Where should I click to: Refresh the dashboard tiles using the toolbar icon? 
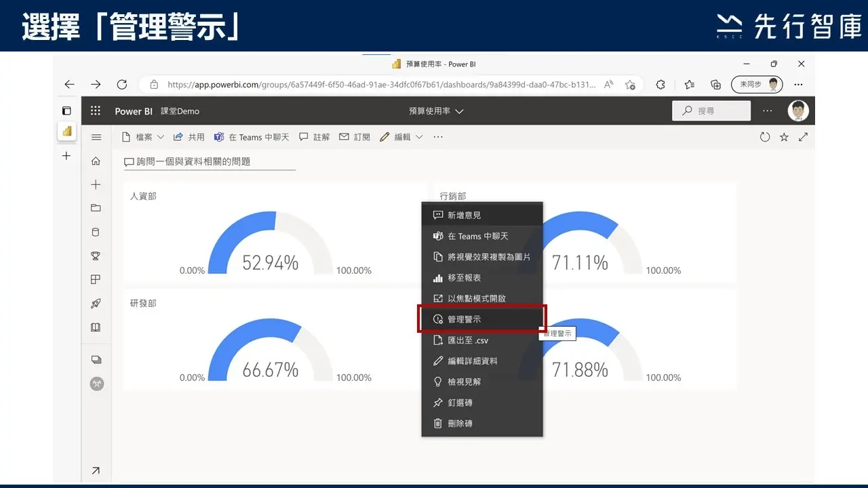pyautogui.click(x=765, y=137)
